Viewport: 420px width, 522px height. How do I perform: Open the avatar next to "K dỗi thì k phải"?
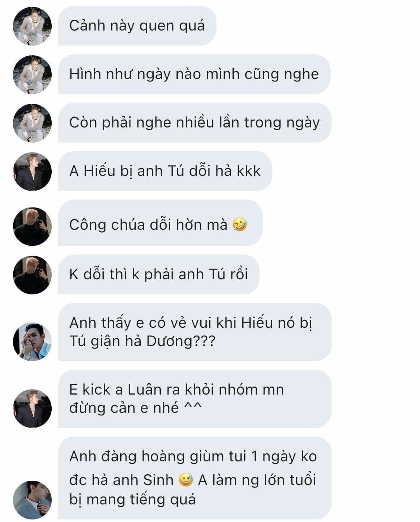point(32,275)
